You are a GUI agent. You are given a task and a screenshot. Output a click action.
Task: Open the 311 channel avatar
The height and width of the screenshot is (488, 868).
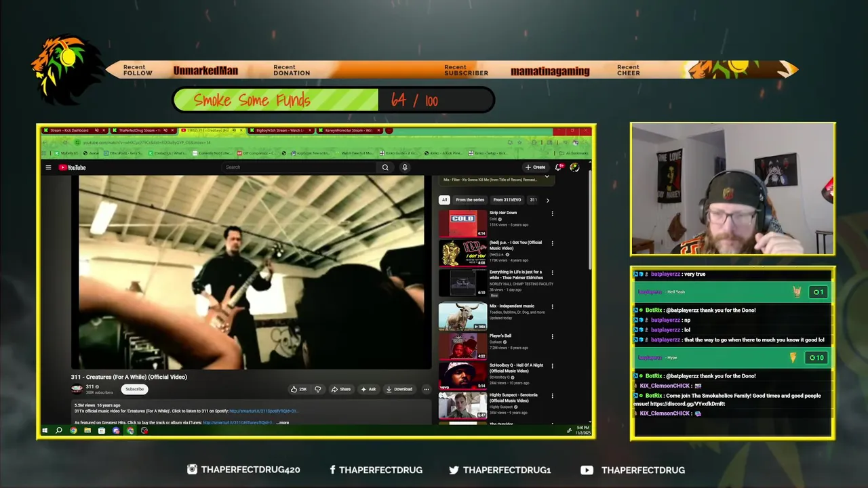[x=77, y=389]
